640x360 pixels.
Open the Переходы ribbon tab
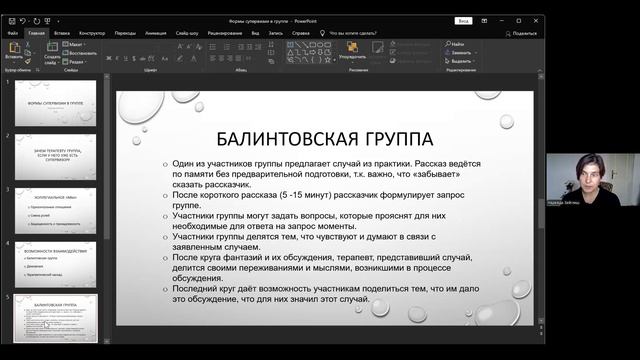pyautogui.click(x=125, y=33)
